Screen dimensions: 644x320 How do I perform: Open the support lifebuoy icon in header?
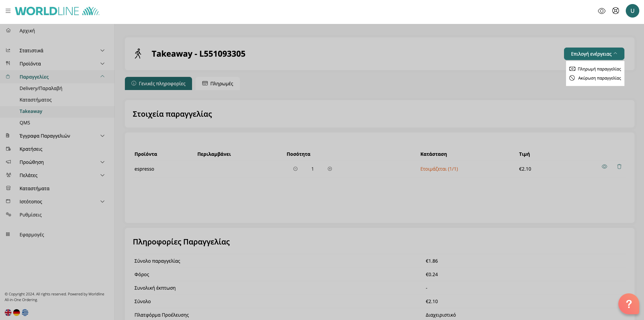pos(615,11)
